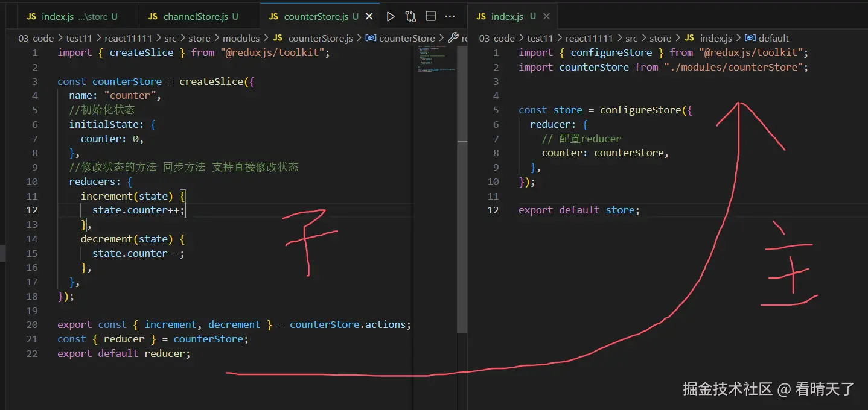
Task: Open react11111 breadcrumb in right editor
Action: coord(589,37)
